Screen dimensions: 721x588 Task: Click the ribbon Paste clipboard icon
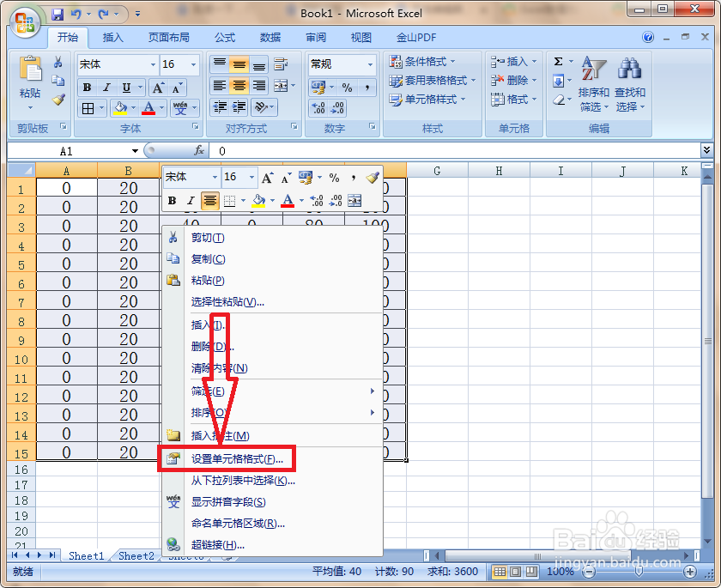coord(30,70)
